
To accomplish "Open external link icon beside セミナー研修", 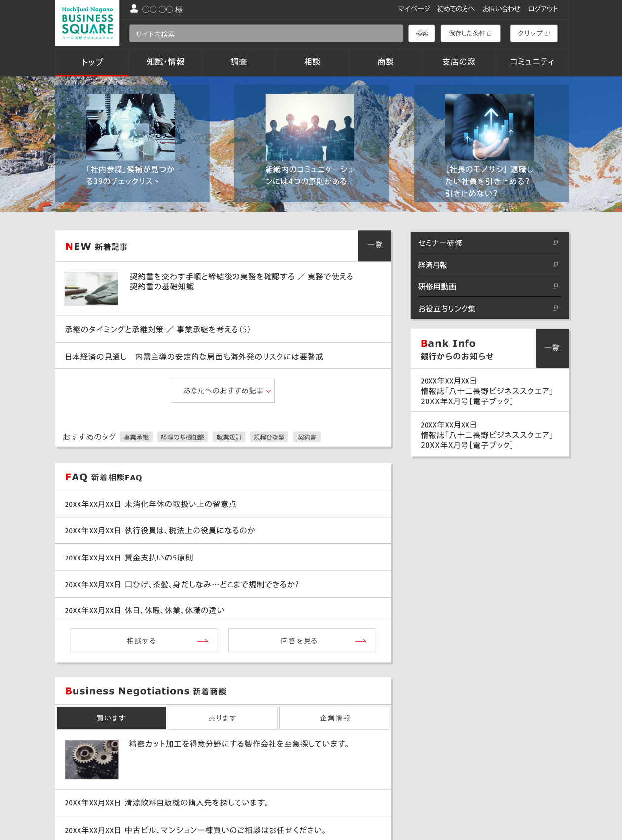I will click(x=555, y=243).
